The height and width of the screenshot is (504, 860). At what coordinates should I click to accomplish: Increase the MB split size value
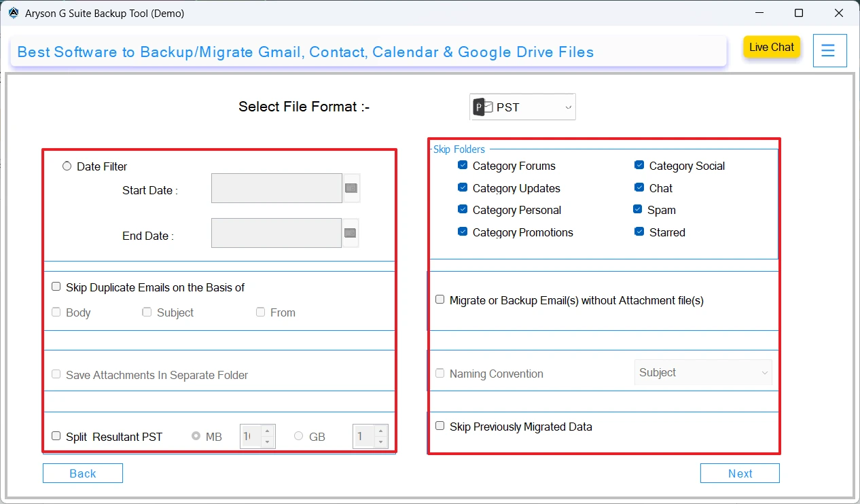tap(267, 431)
